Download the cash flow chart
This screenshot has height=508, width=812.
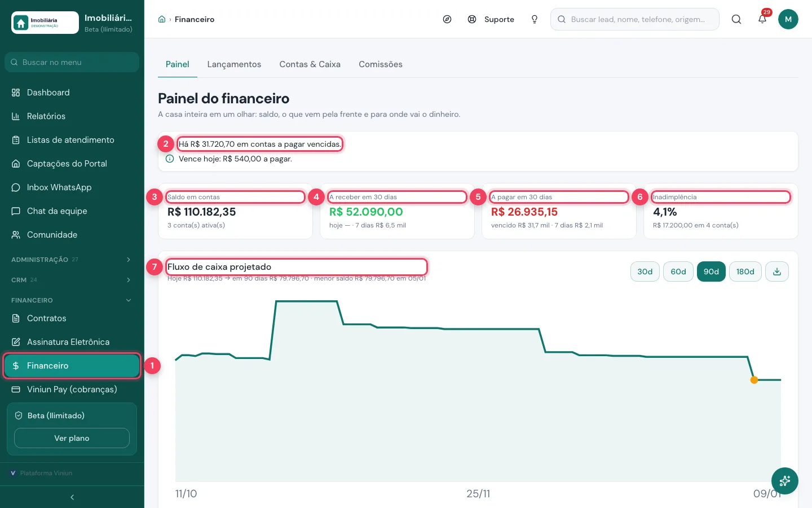tap(777, 271)
